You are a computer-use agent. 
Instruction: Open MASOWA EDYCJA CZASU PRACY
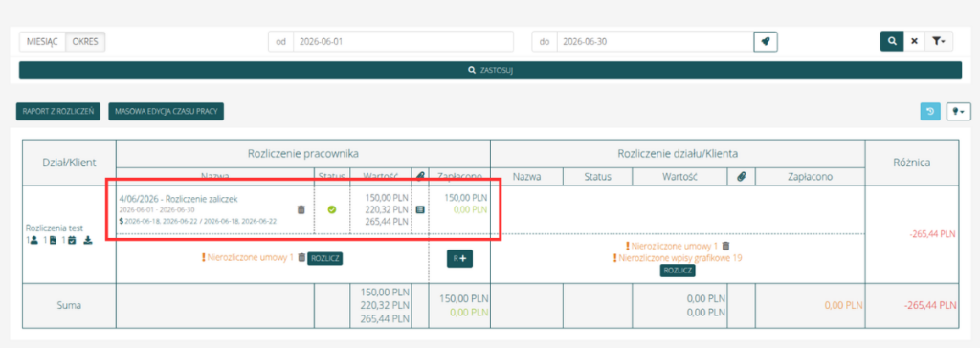[x=167, y=112]
